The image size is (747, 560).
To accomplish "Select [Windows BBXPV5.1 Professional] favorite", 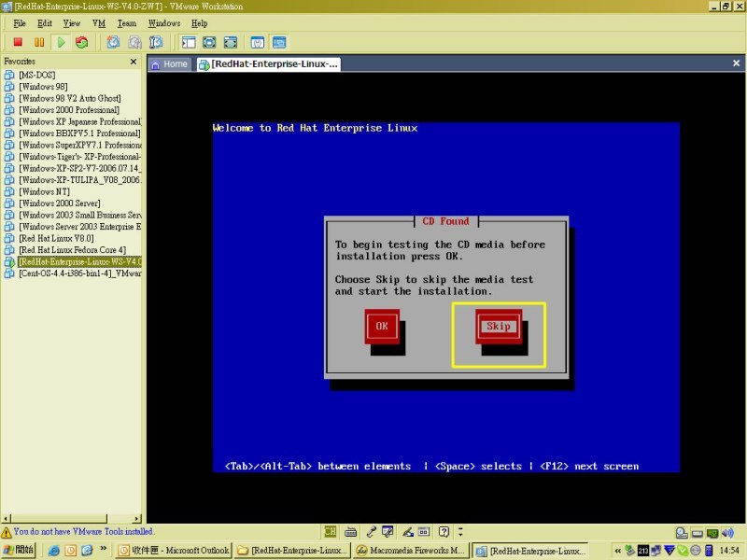I will [x=79, y=133].
